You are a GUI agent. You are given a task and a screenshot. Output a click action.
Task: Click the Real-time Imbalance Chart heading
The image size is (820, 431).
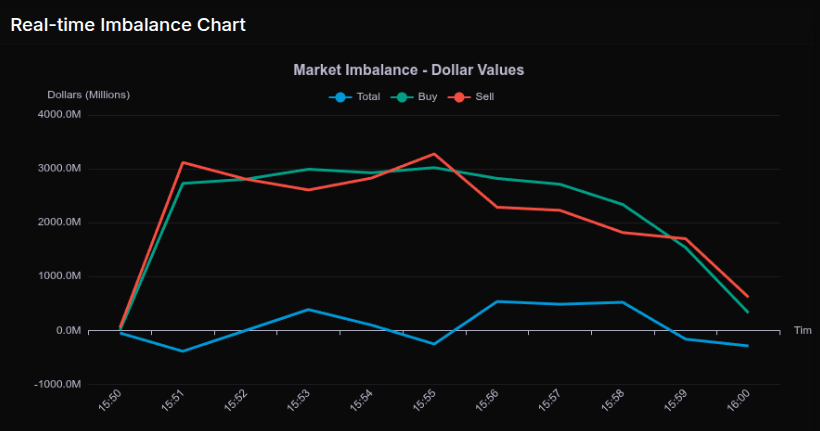[x=127, y=24]
